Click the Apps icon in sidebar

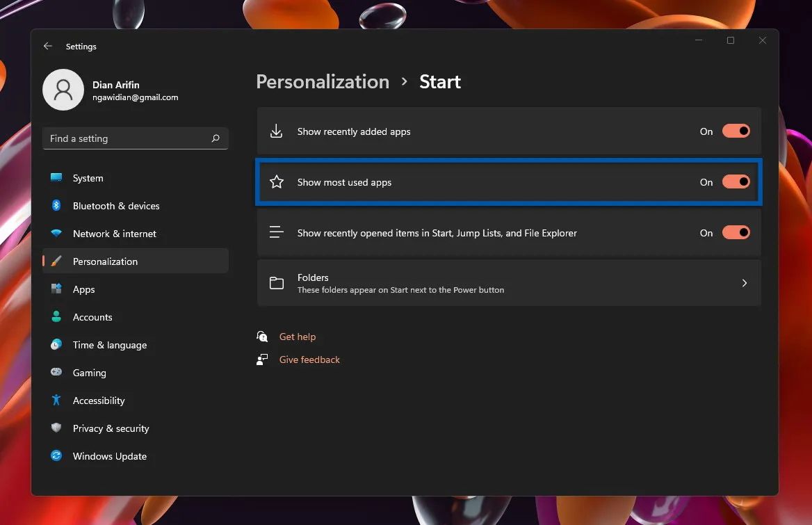(x=56, y=289)
